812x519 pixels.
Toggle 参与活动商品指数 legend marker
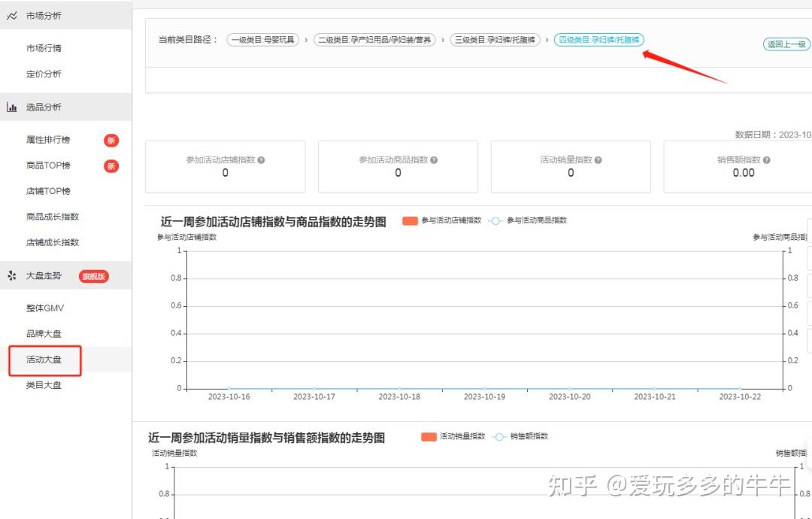click(495, 221)
